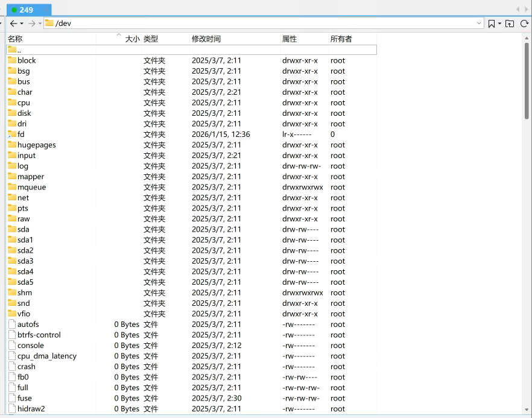Select the autofs file icon
The width and height of the screenshot is (532, 418).
[12, 325]
